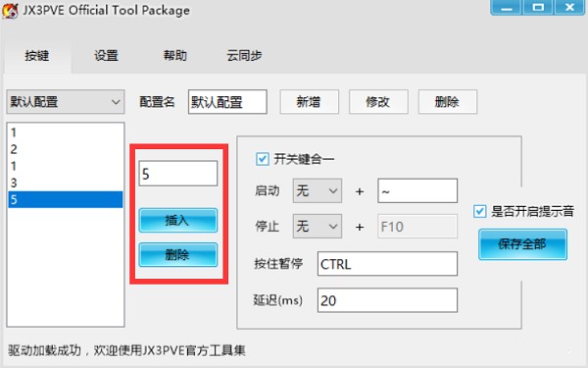Open the 帮助 tab
The width and height of the screenshot is (588, 368).
[175, 56]
